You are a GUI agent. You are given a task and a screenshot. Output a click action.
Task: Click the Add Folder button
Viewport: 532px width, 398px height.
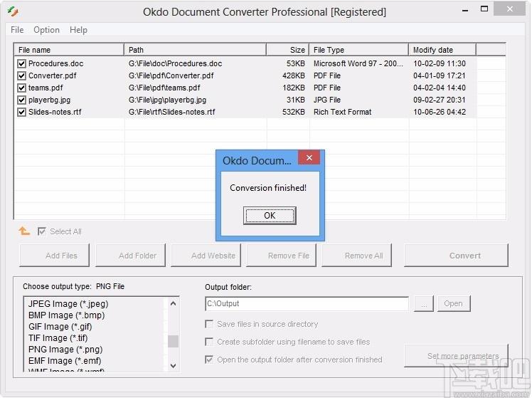pyautogui.click(x=131, y=256)
